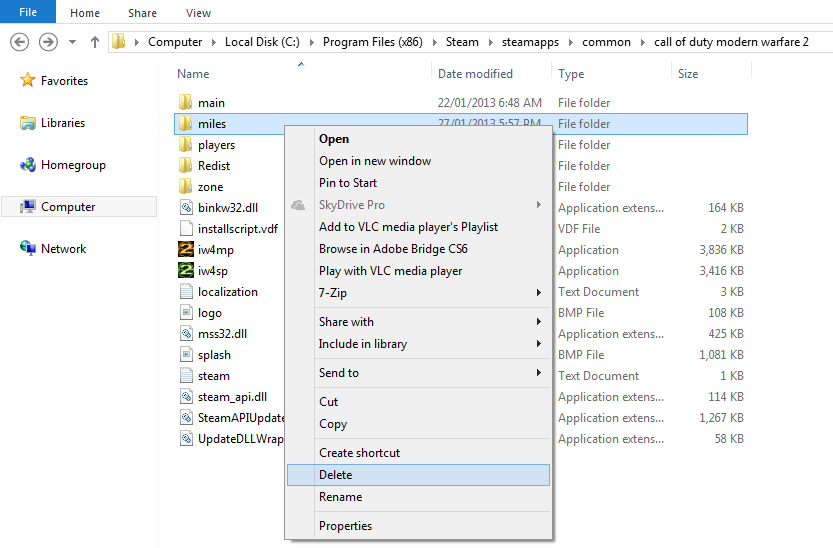Click steamapps in the address breadcrumb
Screen dimensions: 833x548
click(x=530, y=42)
